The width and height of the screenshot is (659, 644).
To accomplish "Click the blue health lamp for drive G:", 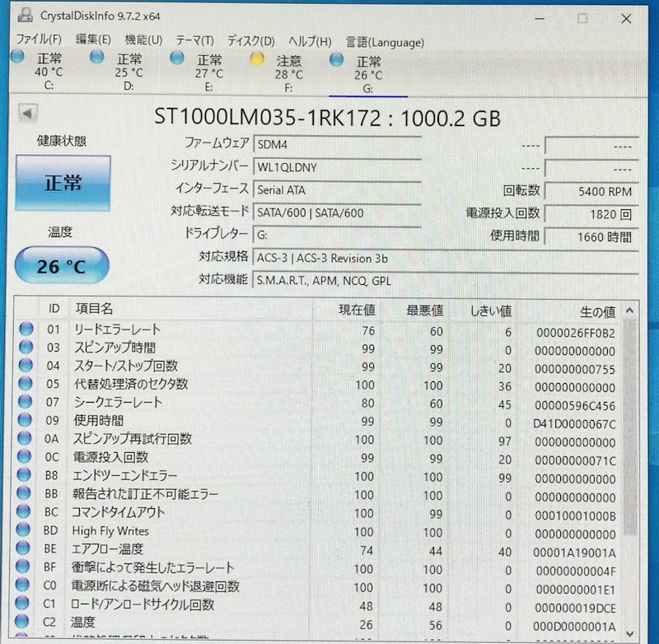I will pyautogui.click(x=335, y=58).
